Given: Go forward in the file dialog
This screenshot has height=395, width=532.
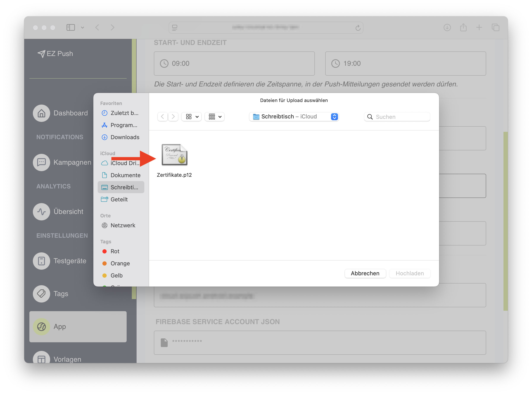Looking at the screenshot, I should pyautogui.click(x=173, y=116).
